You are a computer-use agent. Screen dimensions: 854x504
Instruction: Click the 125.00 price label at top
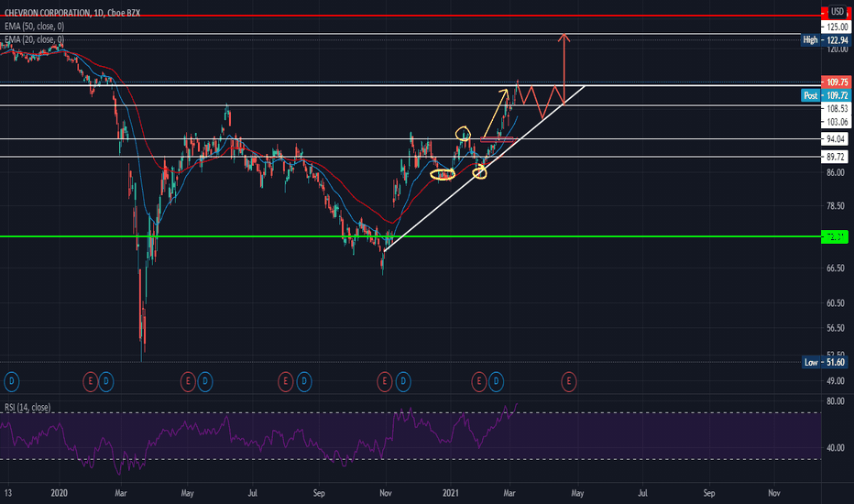(836, 27)
